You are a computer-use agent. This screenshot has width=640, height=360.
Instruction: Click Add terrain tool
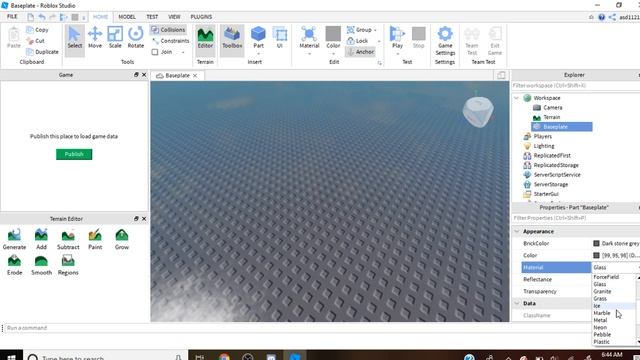tap(41, 239)
